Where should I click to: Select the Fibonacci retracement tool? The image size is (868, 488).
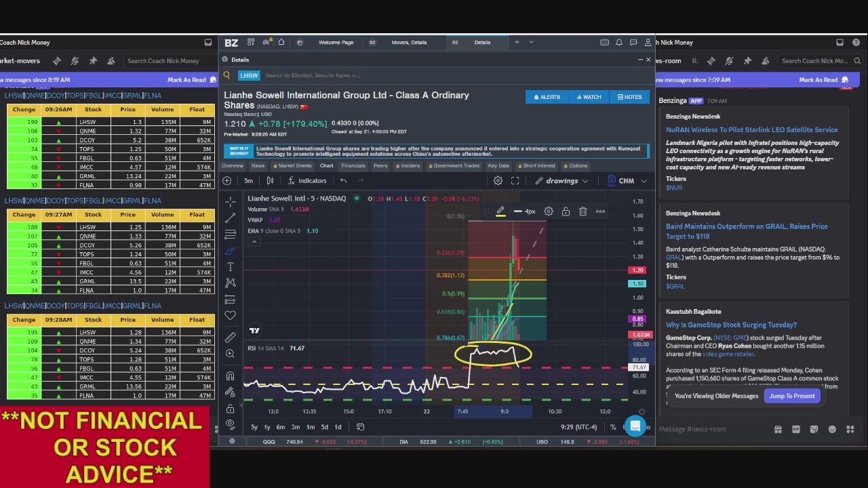(x=231, y=235)
